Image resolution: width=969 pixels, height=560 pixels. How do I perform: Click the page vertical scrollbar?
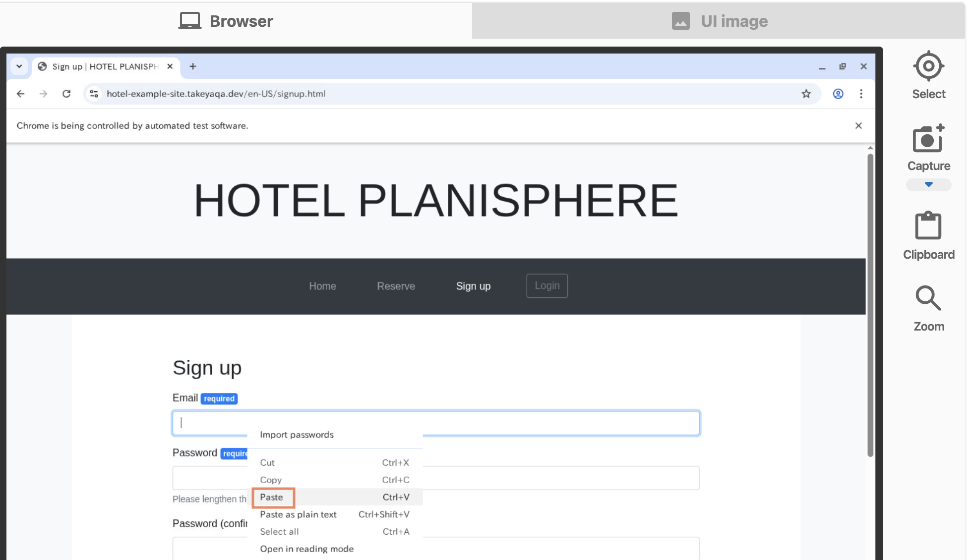point(870,305)
